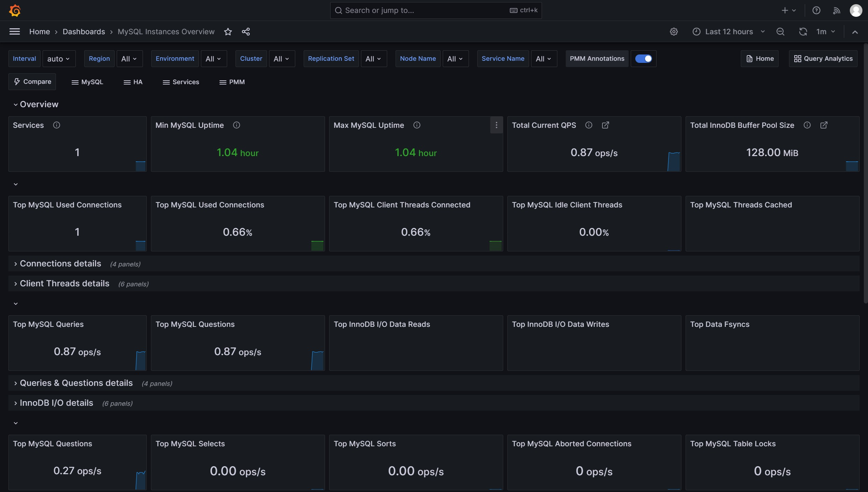Open the MySQL dashboards menu
This screenshot has width=868, height=492.
pyautogui.click(x=87, y=82)
